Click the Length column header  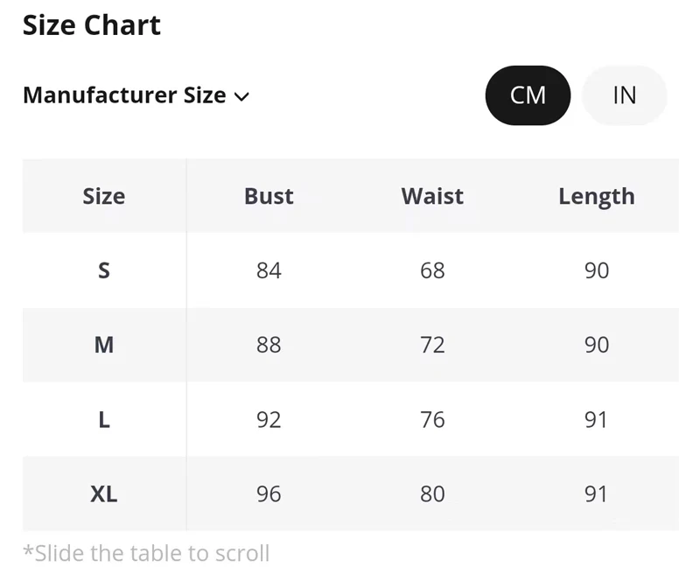click(x=596, y=196)
